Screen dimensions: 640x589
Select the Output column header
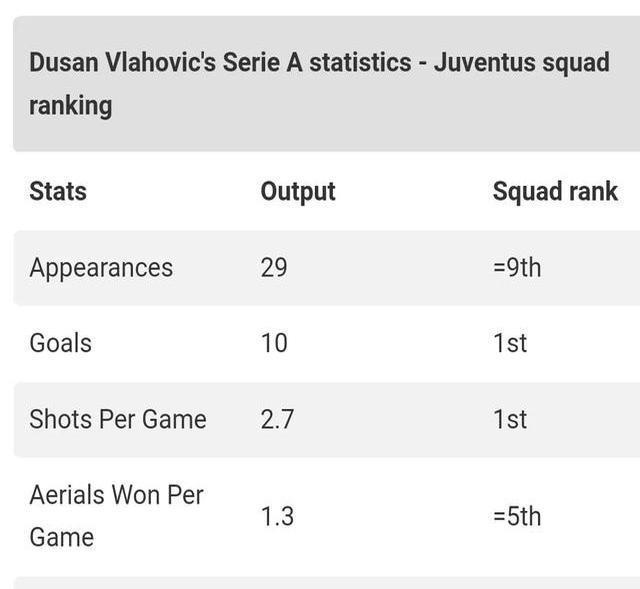coord(298,191)
